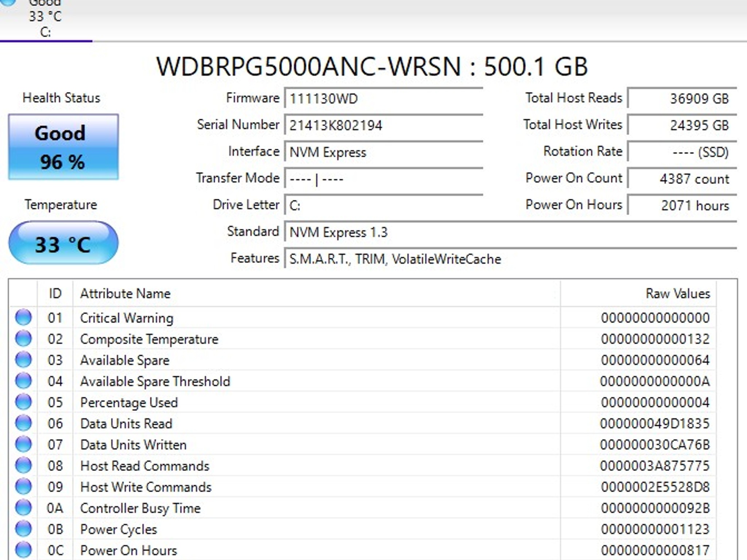This screenshot has height=560, width=747.
Task: Click the status icon for Critical Warning
Action: (24, 317)
